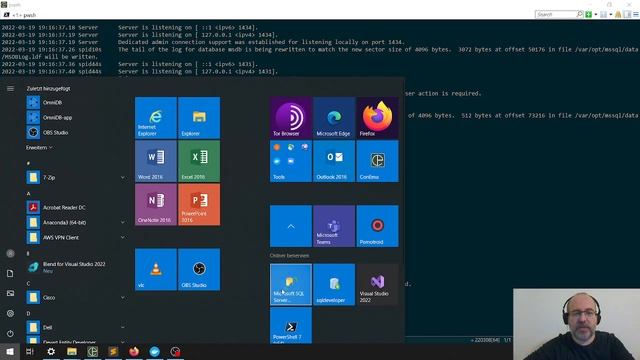Open the Power options icon
Screen dimensions: 640x360
coord(10,333)
